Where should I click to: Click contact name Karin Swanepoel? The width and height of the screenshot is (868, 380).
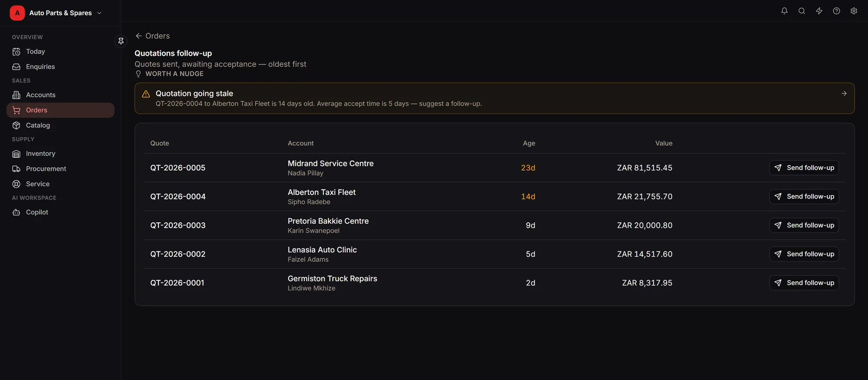coord(313,231)
